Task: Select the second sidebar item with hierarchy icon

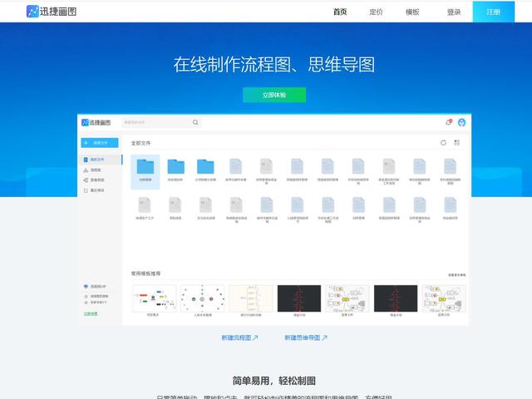Action: 92,170
